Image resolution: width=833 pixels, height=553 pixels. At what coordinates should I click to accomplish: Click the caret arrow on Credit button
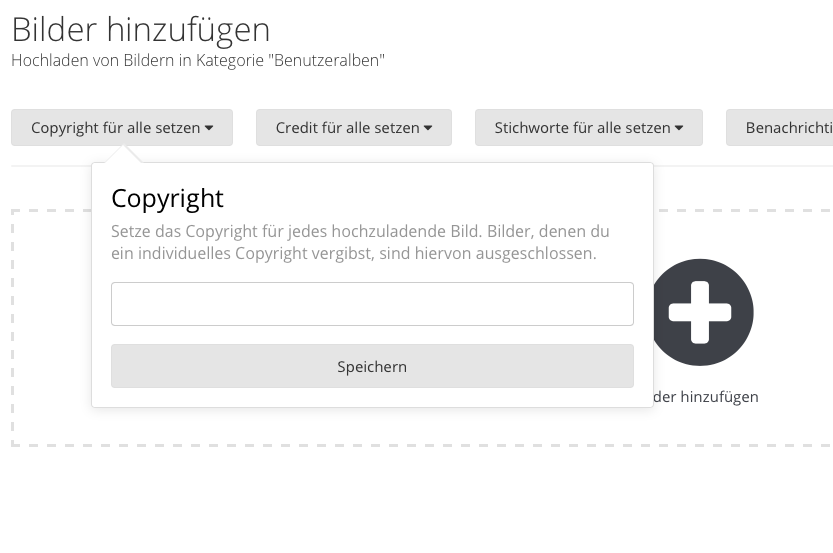(x=428, y=128)
